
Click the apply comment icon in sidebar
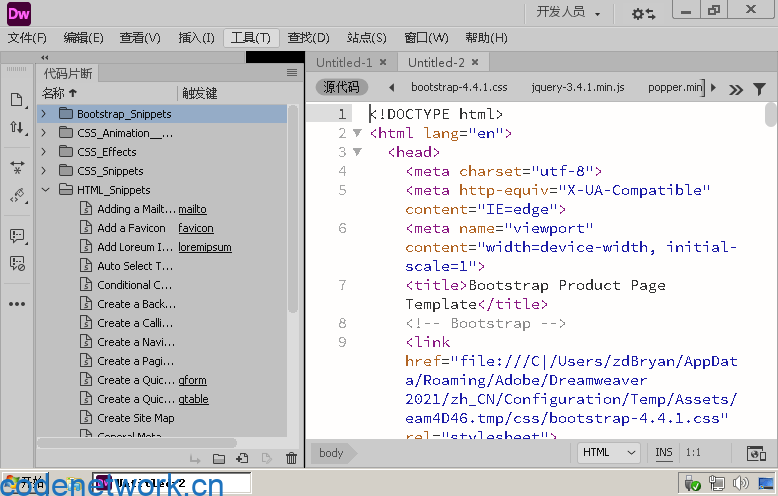(17, 235)
